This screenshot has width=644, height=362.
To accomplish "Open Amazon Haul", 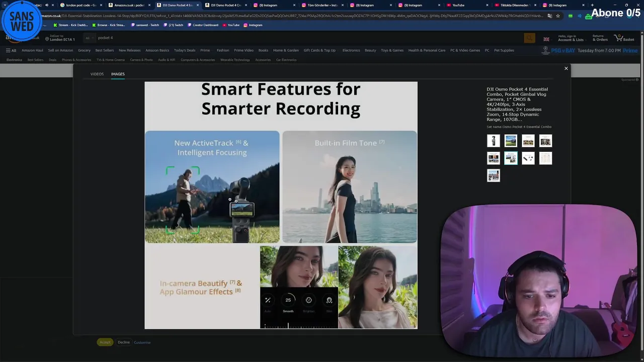I will pyautogui.click(x=32, y=50).
